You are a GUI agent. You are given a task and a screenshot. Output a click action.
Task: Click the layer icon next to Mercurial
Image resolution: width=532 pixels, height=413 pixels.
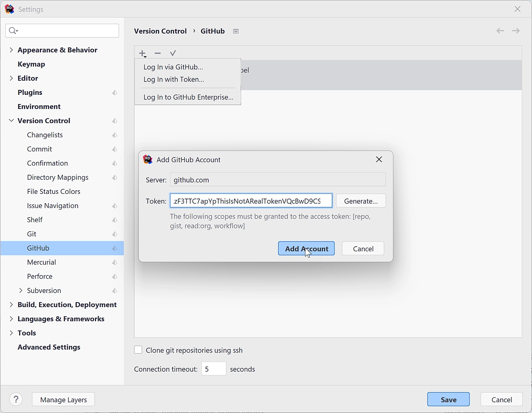[114, 262]
